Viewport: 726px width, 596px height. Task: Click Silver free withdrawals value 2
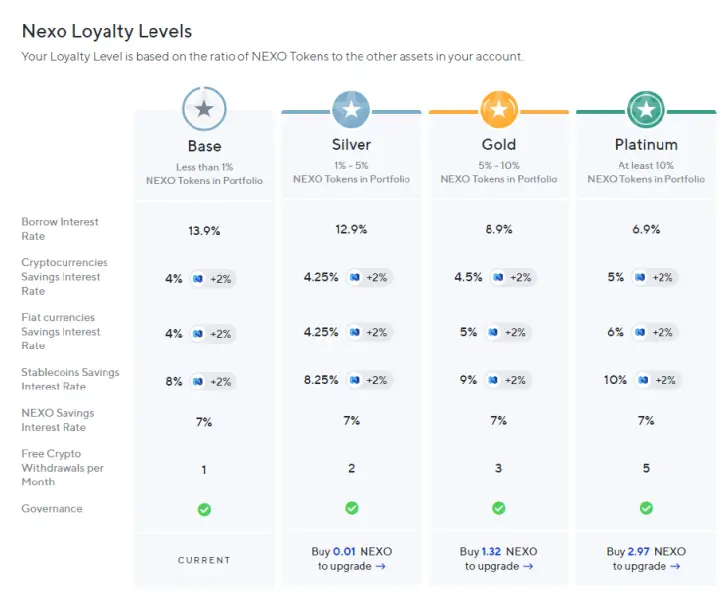click(351, 468)
